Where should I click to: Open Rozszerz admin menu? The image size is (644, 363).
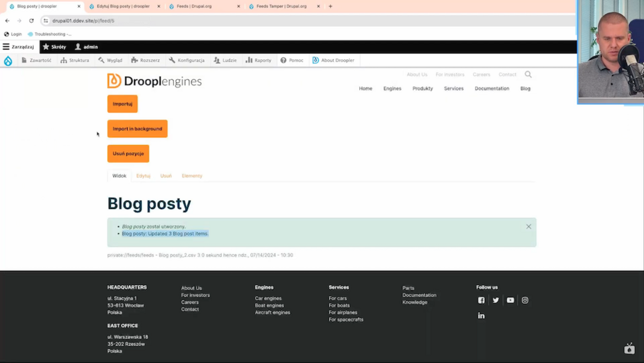146,60
